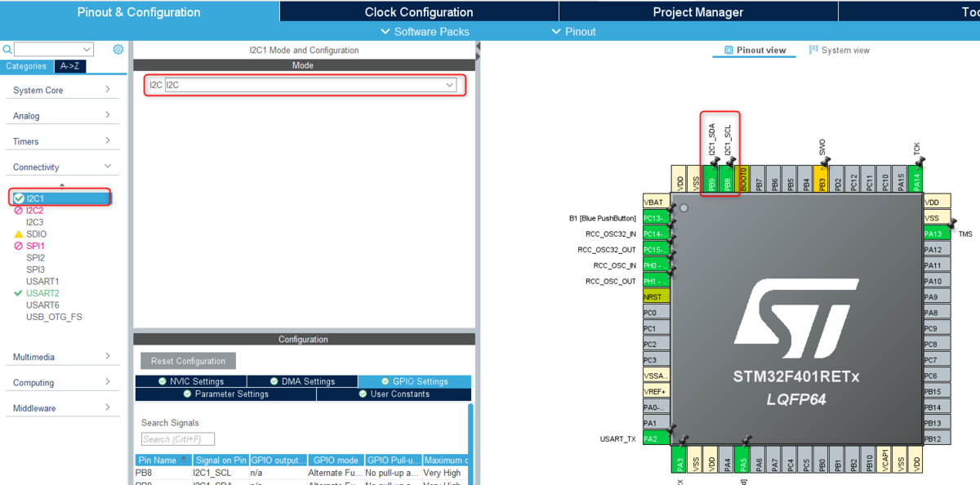The image size is (980, 485).
Task: Click the search magnifier icon
Action: 7,49
